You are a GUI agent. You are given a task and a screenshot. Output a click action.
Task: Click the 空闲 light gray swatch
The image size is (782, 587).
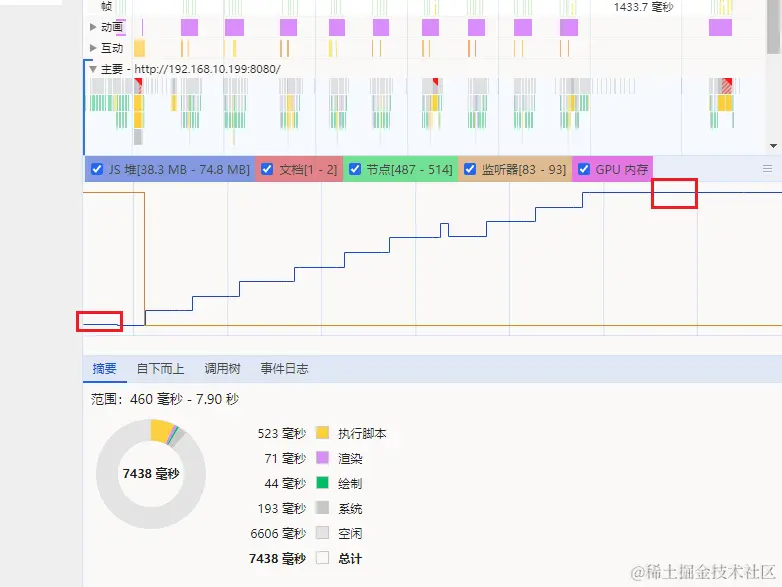point(322,533)
